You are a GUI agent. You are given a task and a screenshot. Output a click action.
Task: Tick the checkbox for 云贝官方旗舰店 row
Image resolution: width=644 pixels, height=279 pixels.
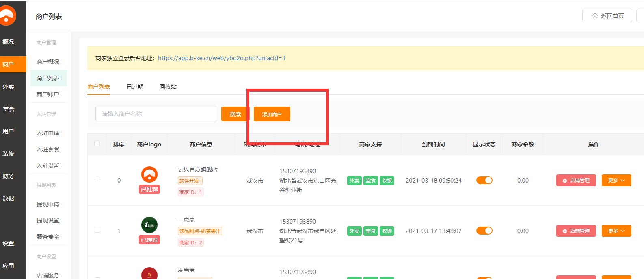[97, 179]
